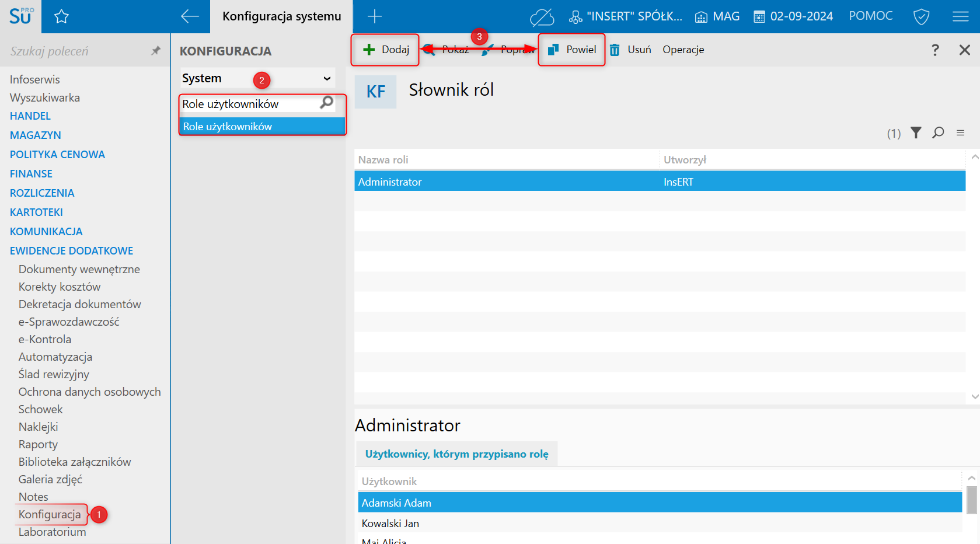Open the date picker 02-09-2024
Screen dimensions: 980x544
[793, 16]
